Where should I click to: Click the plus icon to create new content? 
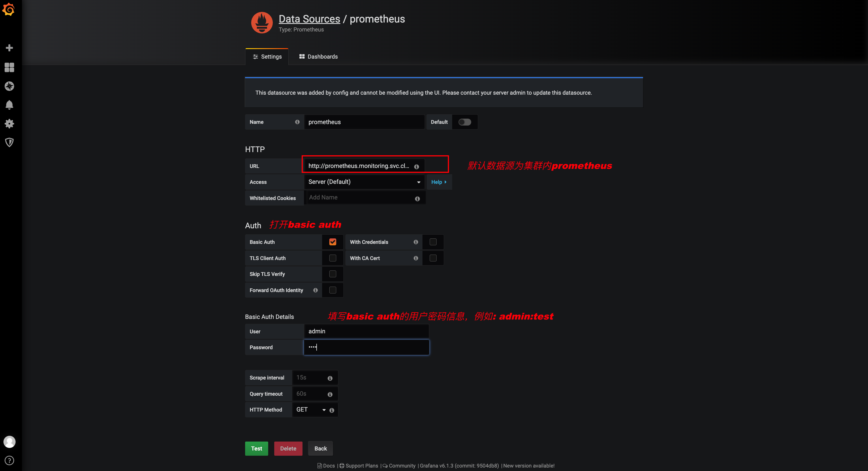pyautogui.click(x=9, y=48)
